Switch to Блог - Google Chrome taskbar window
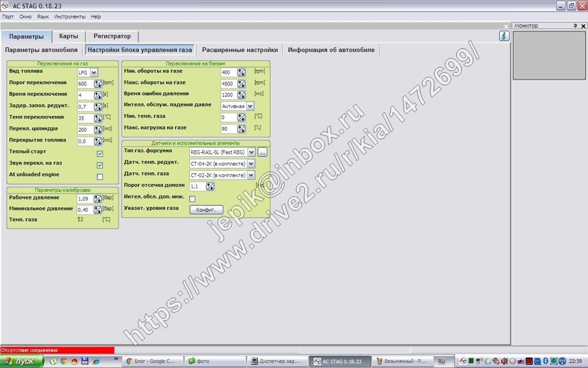The height and width of the screenshot is (368, 588). click(153, 361)
